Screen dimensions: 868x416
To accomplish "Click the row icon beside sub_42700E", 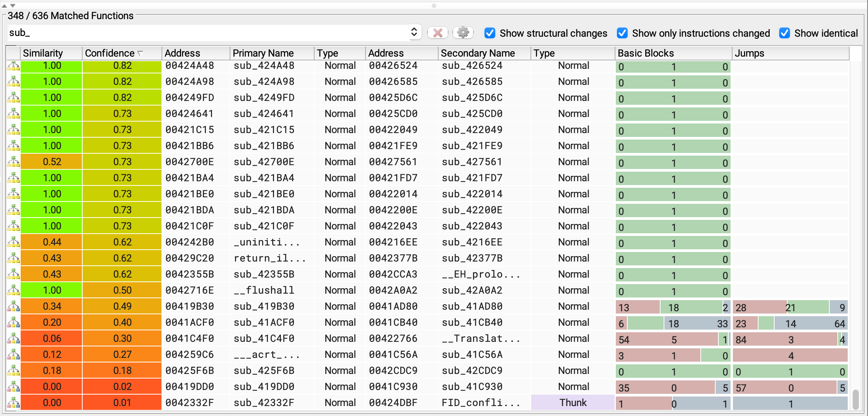I will coord(13,162).
